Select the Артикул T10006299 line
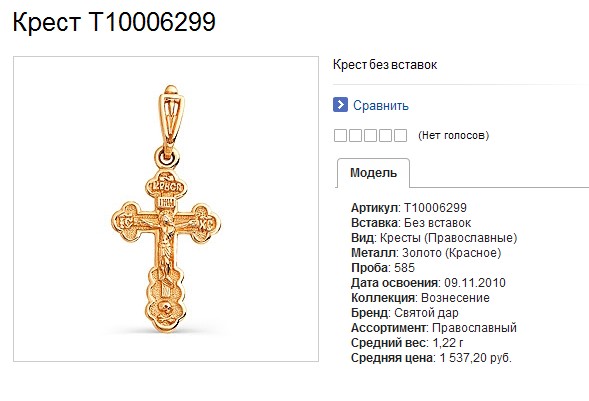The height and width of the screenshot is (401, 589). pyautogui.click(x=409, y=208)
